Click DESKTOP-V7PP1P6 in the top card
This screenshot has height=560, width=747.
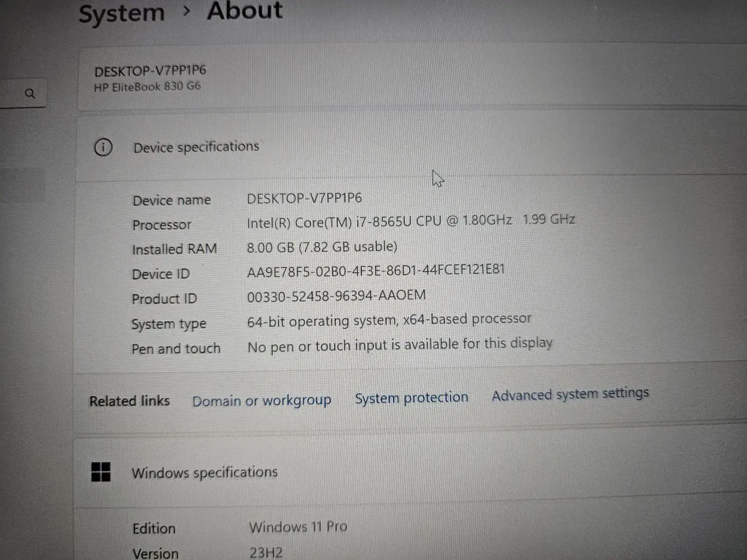(150, 71)
